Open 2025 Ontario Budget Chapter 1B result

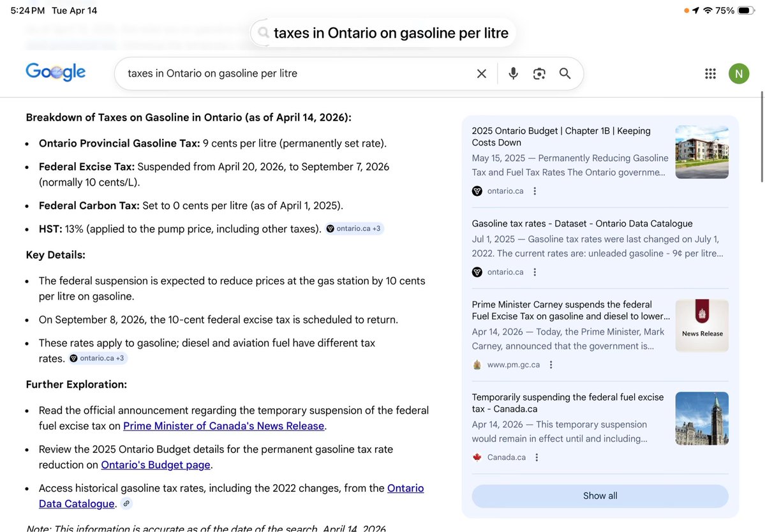[561, 137]
